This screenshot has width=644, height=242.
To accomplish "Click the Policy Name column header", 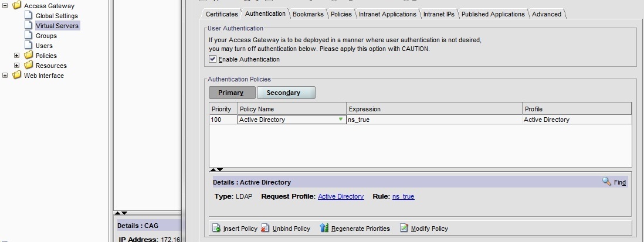I will 292,109.
